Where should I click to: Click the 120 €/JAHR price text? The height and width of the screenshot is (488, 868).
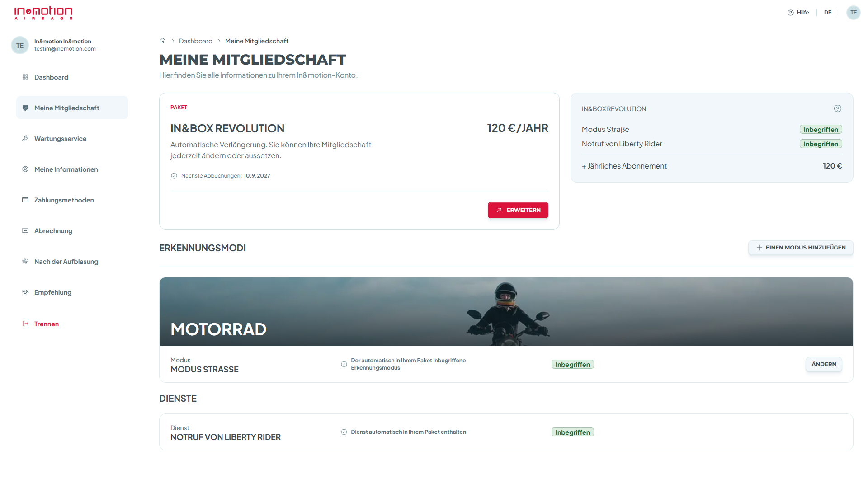(518, 128)
